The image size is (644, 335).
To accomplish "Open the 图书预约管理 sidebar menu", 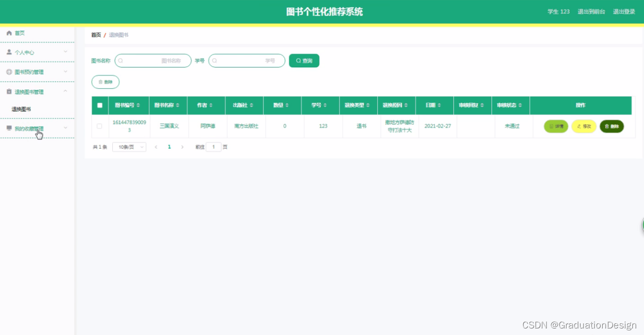I will 37,72.
